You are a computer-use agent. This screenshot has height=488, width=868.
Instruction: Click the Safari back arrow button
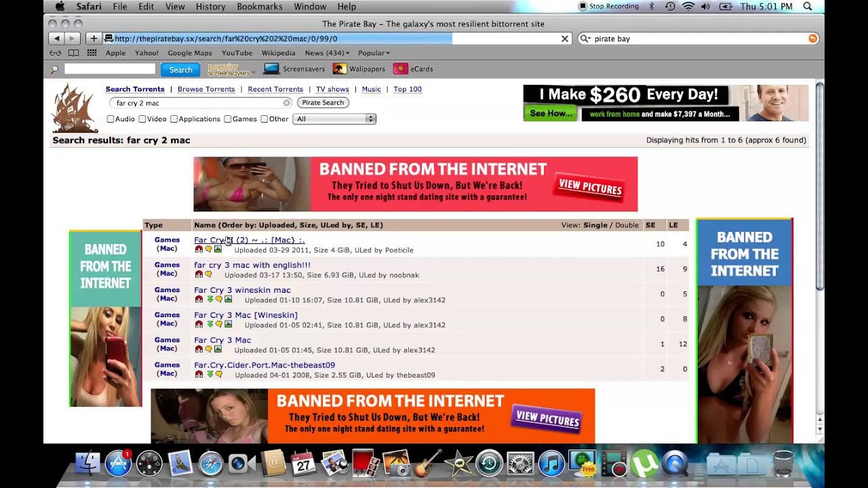57,39
